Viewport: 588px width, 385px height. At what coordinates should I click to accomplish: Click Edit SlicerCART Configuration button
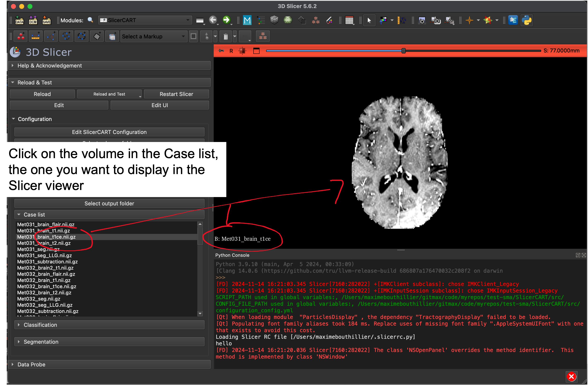(x=109, y=132)
